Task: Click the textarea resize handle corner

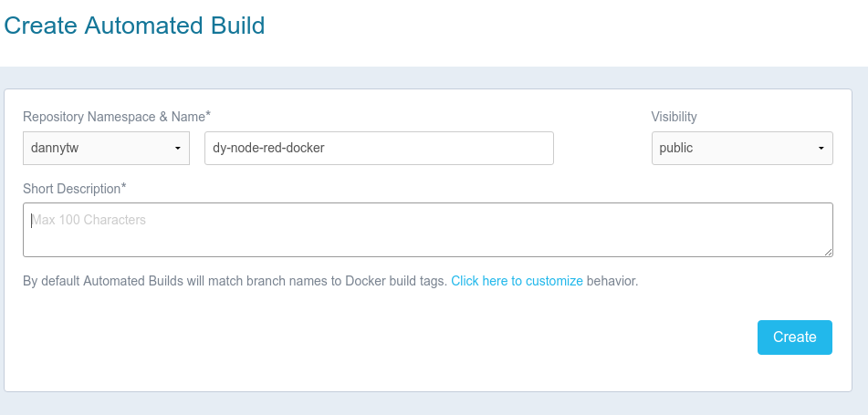Action: [829, 253]
